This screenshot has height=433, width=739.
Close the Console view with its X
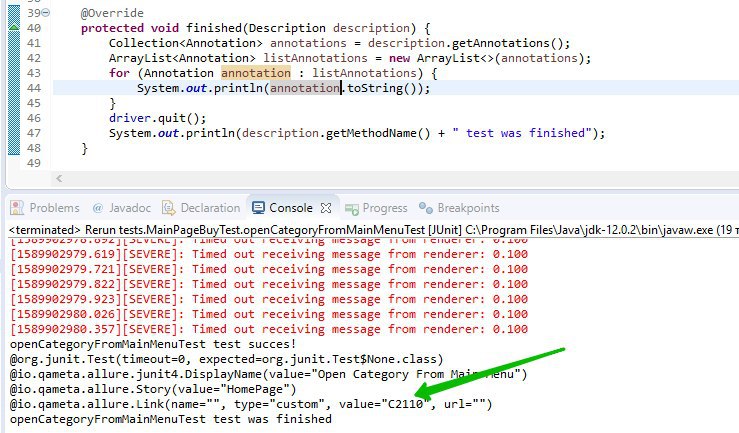(326, 208)
